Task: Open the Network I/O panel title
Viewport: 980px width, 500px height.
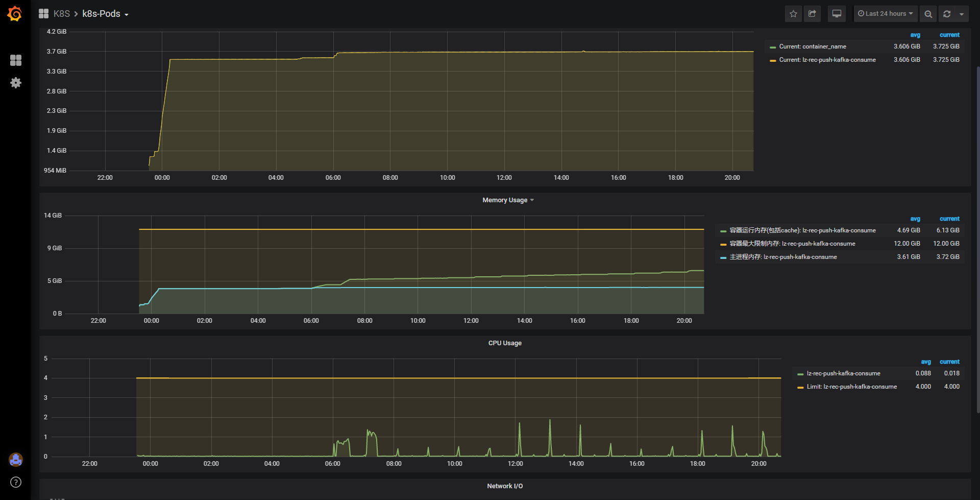Action: point(505,486)
